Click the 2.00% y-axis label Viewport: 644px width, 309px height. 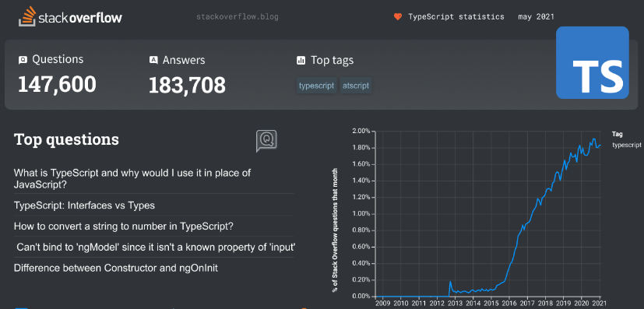[361, 131]
